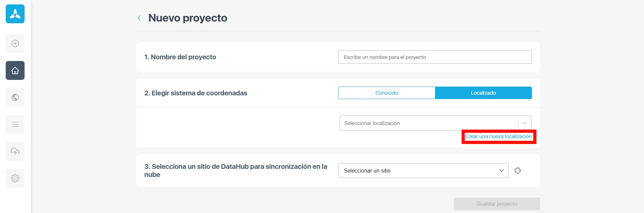
Task: Click the Nuevo proyecto page title
Action: [188, 18]
